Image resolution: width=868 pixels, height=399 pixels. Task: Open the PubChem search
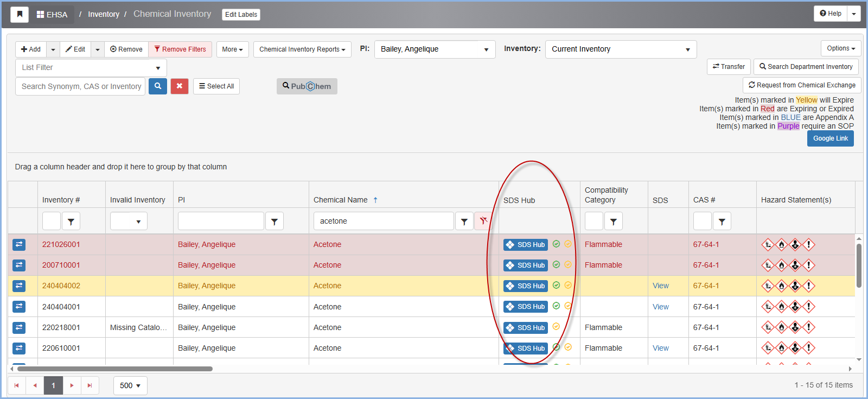pos(307,86)
